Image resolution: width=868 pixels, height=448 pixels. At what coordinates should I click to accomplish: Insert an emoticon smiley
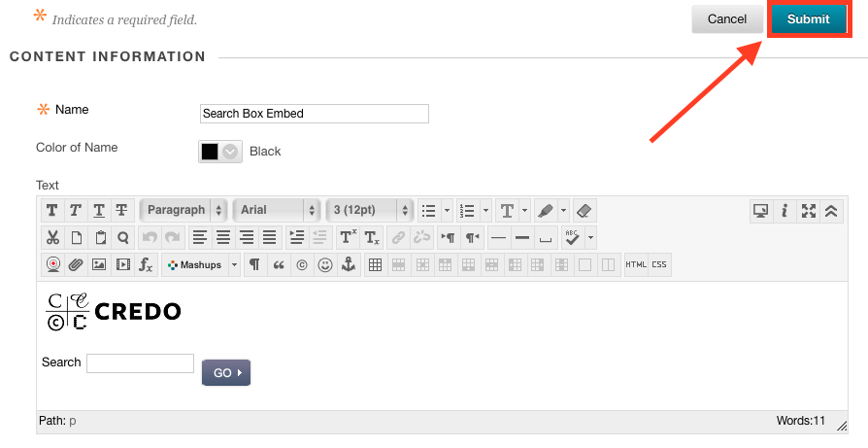click(325, 264)
